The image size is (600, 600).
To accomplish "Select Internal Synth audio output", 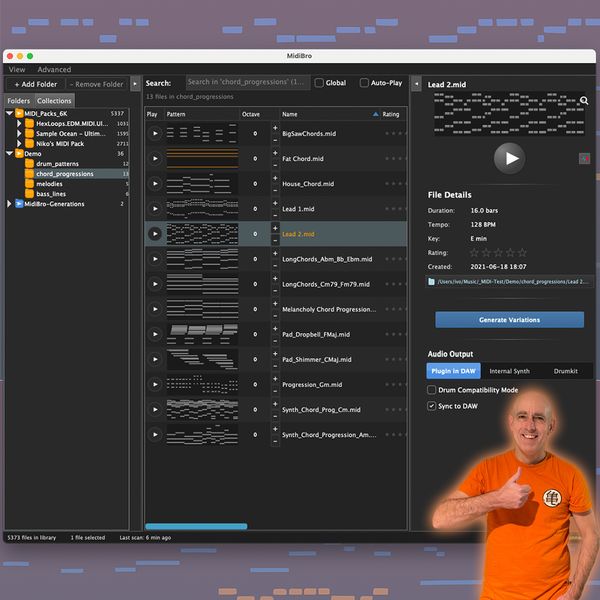I will (x=509, y=371).
